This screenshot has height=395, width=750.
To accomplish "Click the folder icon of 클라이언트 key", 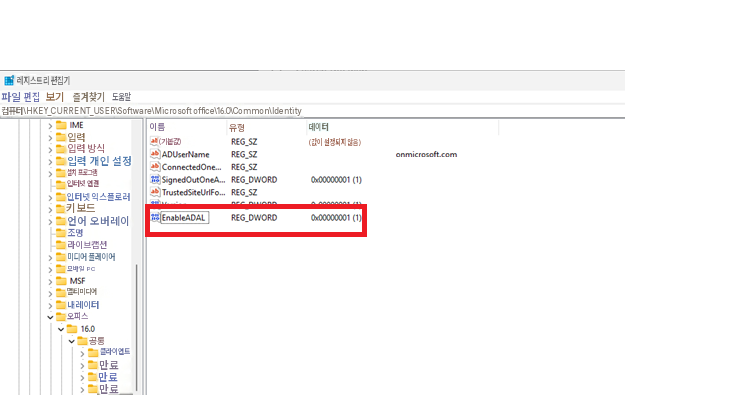I will click(x=93, y=352).
